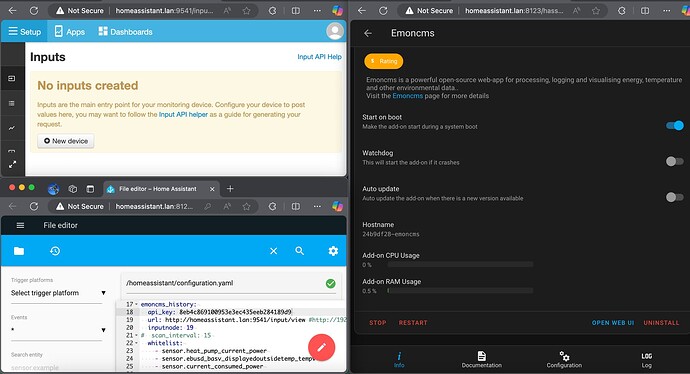Click password key icon in File editor address bar
This screenshot has width=690, height=374.
(x=208, y=206)
